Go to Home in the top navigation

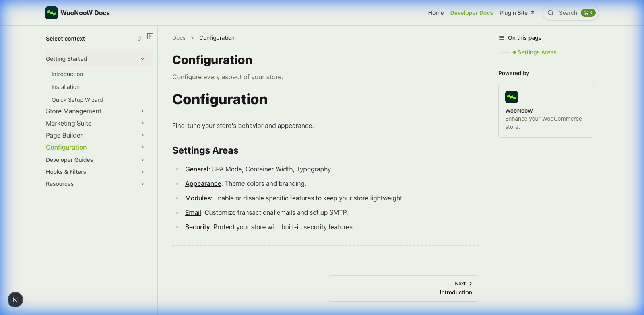coord(436,13)
